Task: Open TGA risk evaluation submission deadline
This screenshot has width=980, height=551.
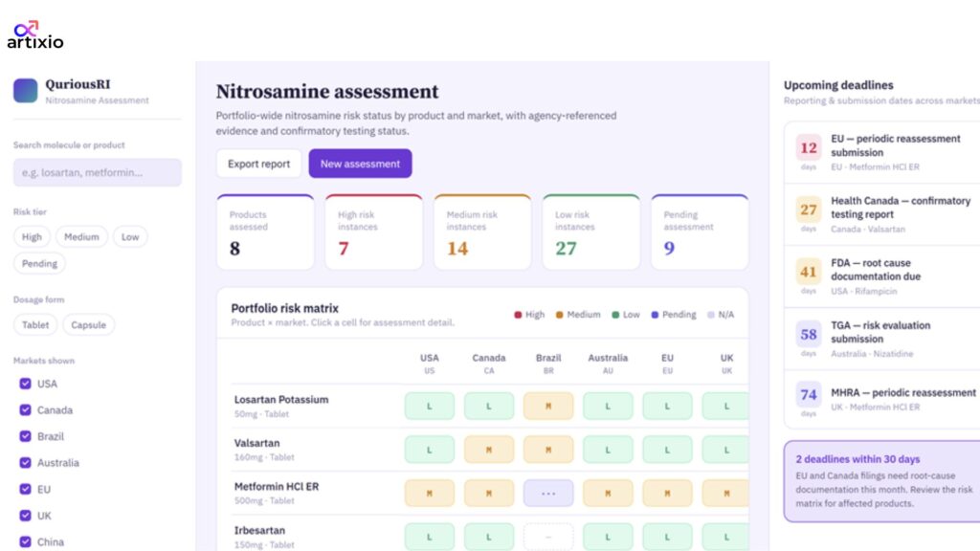Action: [881, 339]
